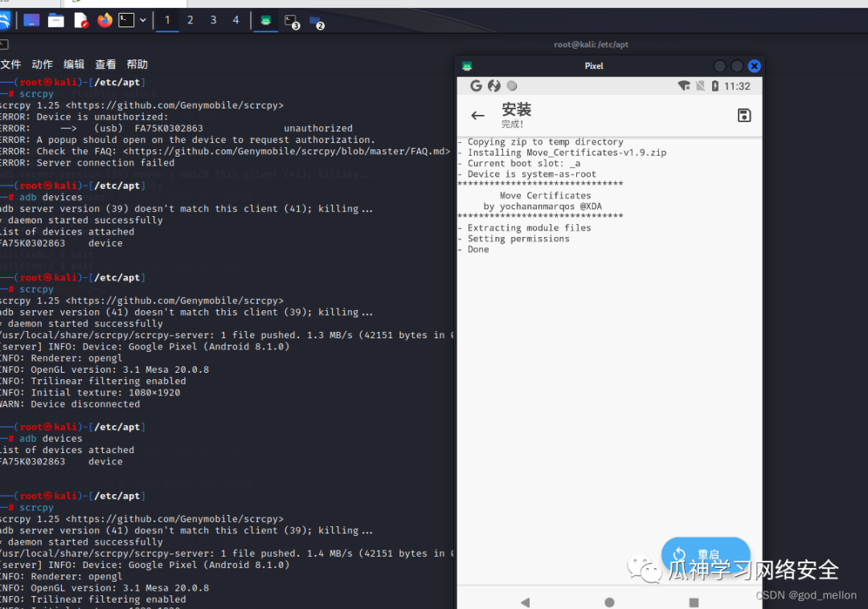This screenshot has width=868, height=609.
Task: Open the 编辑 menu in the terminal
Action: (x=74, y=64)
